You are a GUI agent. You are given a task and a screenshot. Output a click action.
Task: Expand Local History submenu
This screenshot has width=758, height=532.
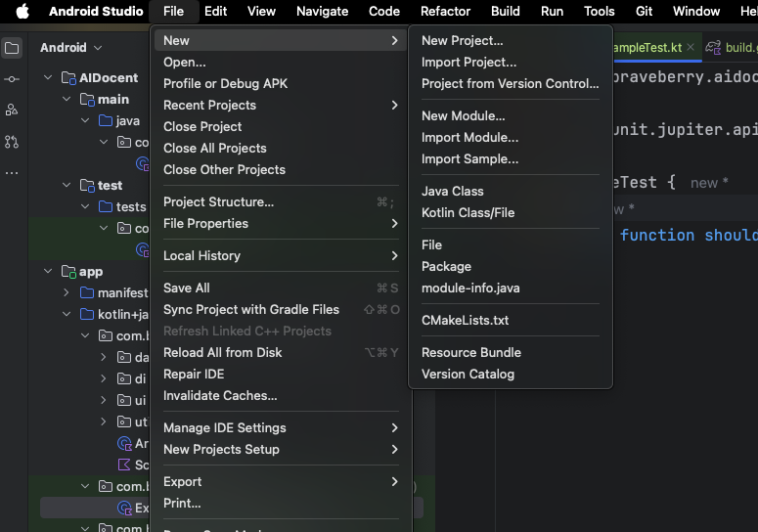282,255
